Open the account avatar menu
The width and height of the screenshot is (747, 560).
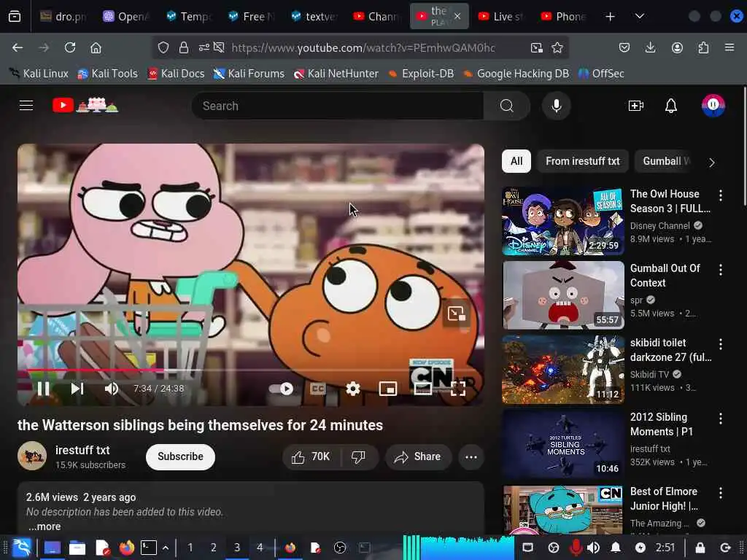tap(713, 105)
